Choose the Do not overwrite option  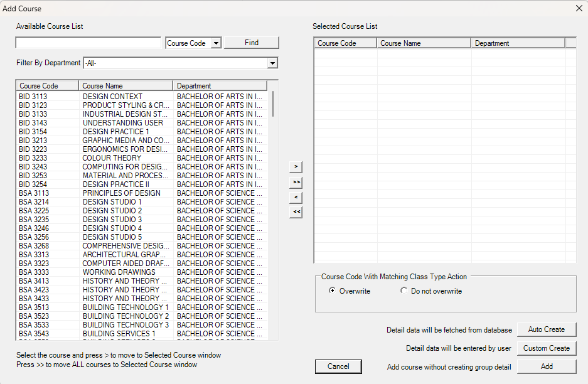tap(404, 291)
